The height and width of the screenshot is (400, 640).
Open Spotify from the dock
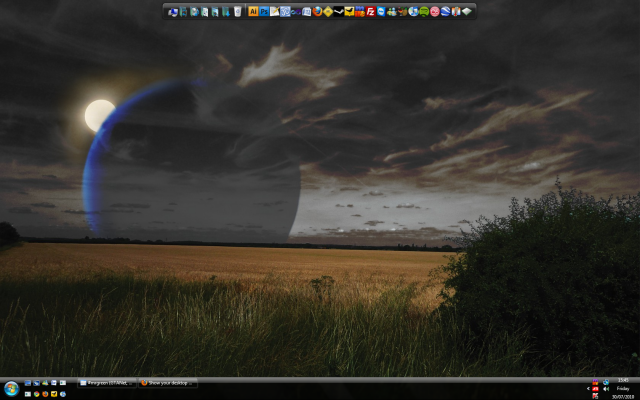[424, 11]
